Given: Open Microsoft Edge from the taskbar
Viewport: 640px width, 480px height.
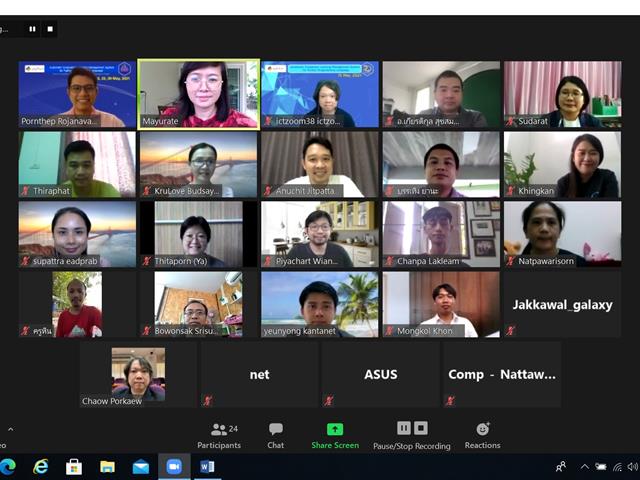Looking at the screenshot, I should (x=8, y=467).
